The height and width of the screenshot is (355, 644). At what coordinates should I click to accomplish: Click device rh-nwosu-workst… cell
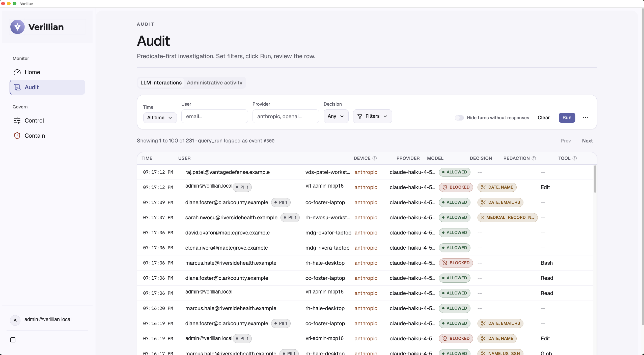328,218
